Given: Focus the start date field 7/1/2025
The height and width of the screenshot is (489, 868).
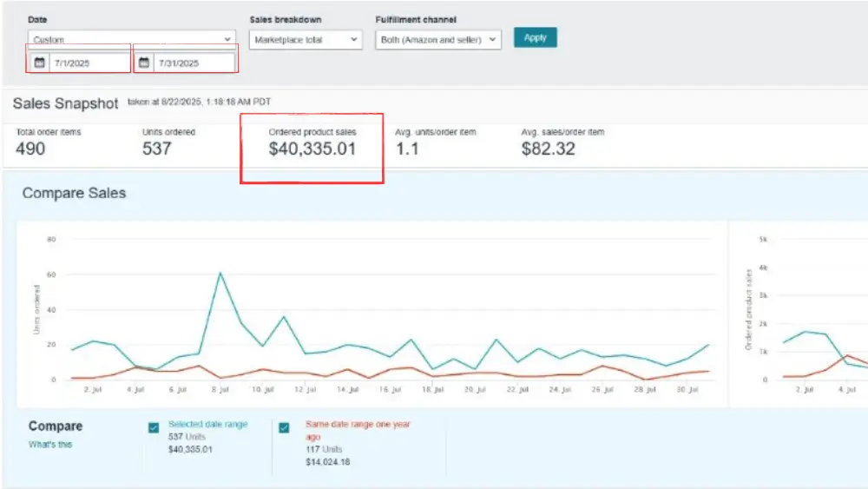Looking at the screenshot, I should click(x=89, y=63).
